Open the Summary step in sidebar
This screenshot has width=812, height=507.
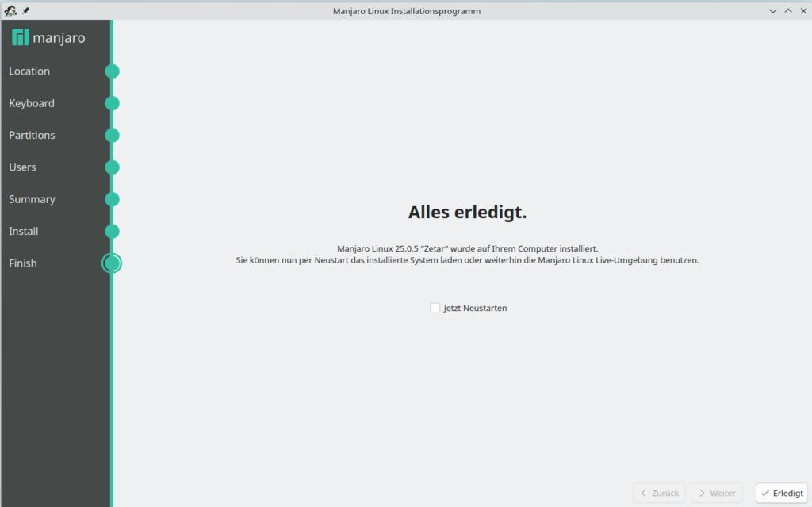[32, 199]
